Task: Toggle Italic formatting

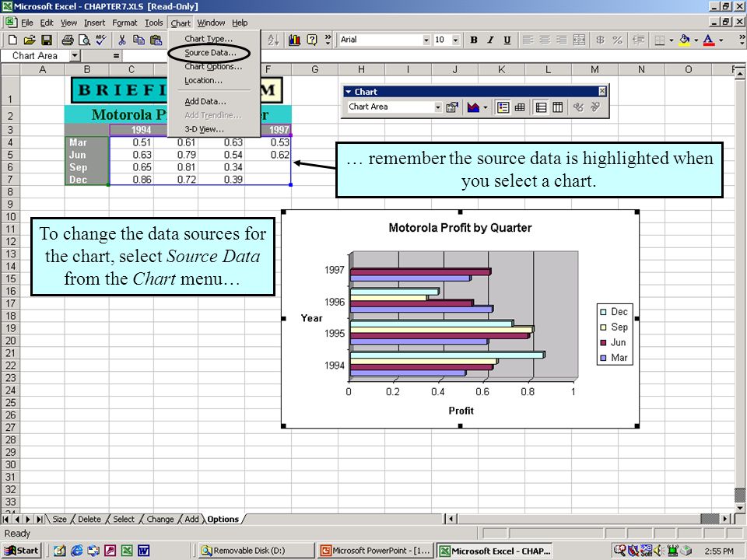Action: pos(490,40)
